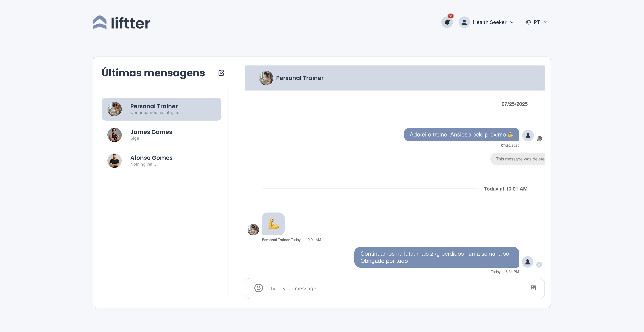Open the Personal Trainer conversation
The width and height of the screenshot is (644, 332).
pos(161,109)
